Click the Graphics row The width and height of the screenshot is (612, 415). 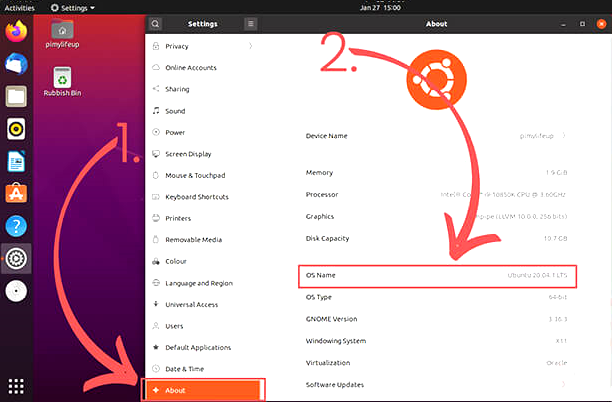click(437, 216)
